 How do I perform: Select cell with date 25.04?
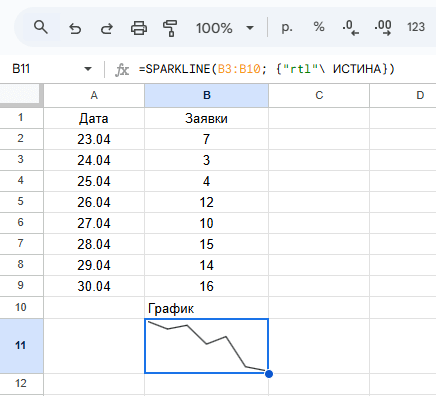[94, 181]
